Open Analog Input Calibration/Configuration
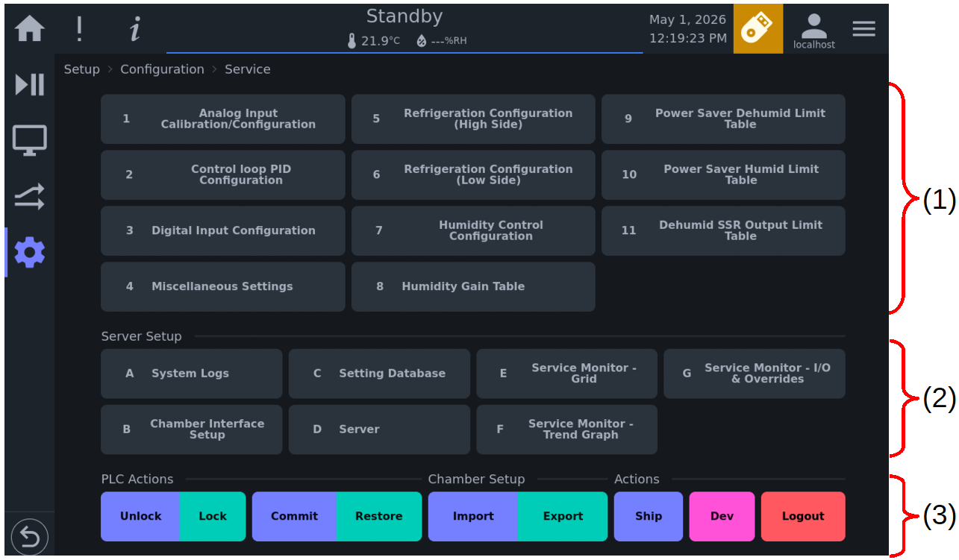 (x=223, y=119)
